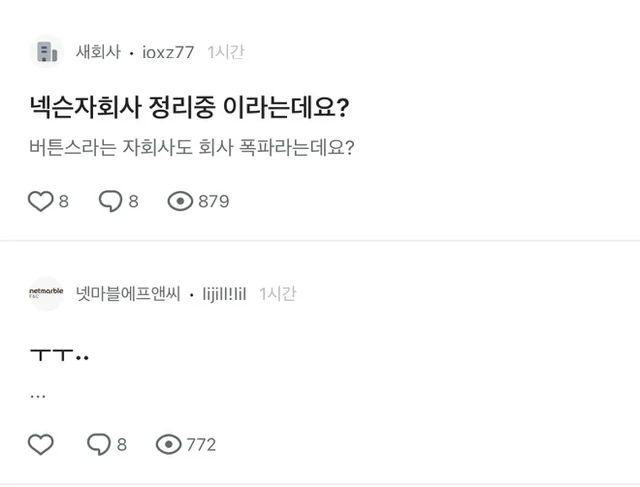Click the eye icon next to 772

pyautogui.click(x=169, y=444)
